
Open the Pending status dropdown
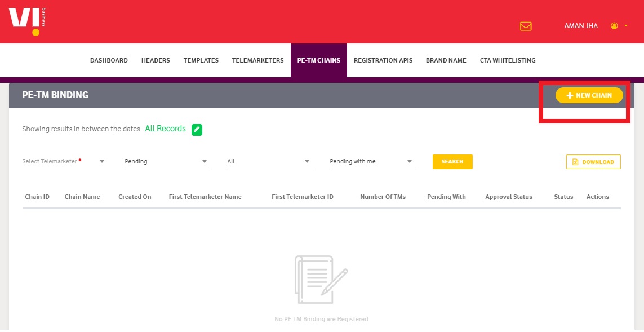pos(166,161)
